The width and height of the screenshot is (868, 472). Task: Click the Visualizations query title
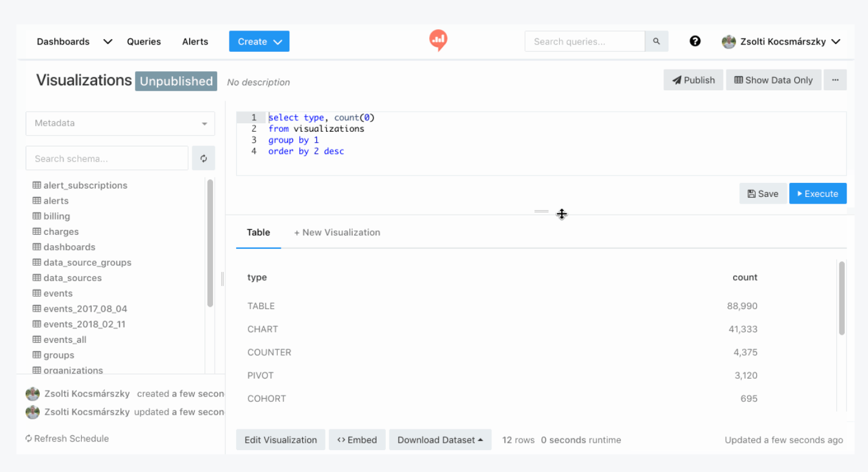point(84,80)
